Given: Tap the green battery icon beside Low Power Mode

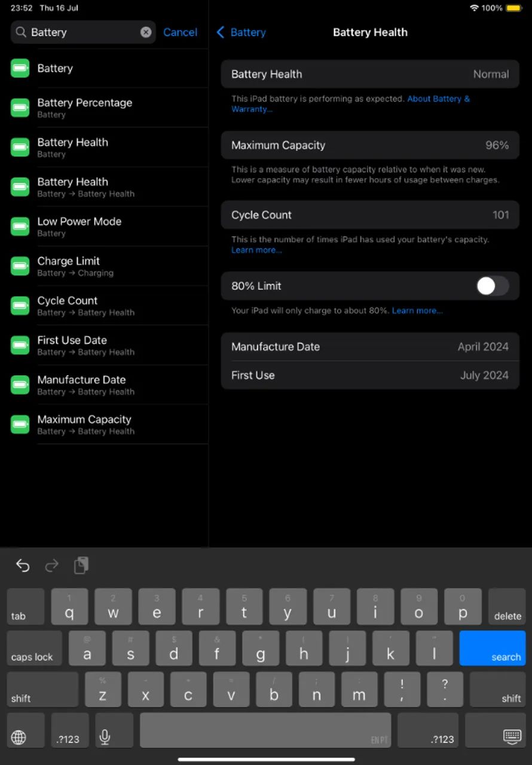Looking at the screenshot, I should (x=20, y=227).
